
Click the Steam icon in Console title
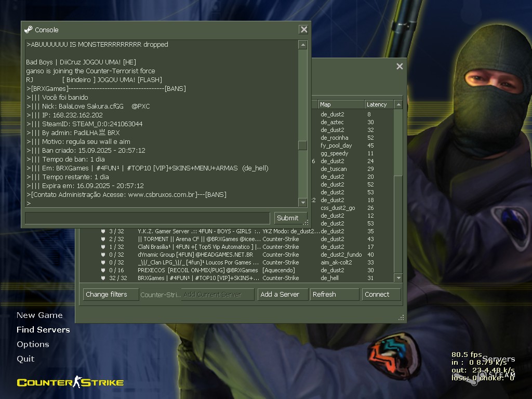click(x=29, y=30)
